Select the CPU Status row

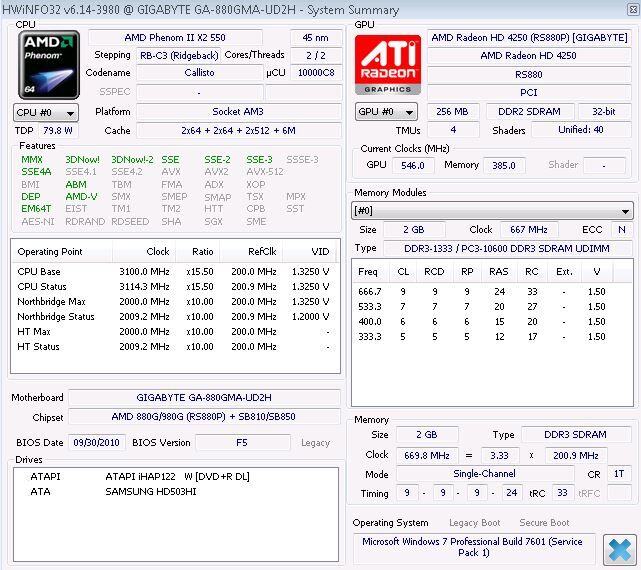coord(173,287)
